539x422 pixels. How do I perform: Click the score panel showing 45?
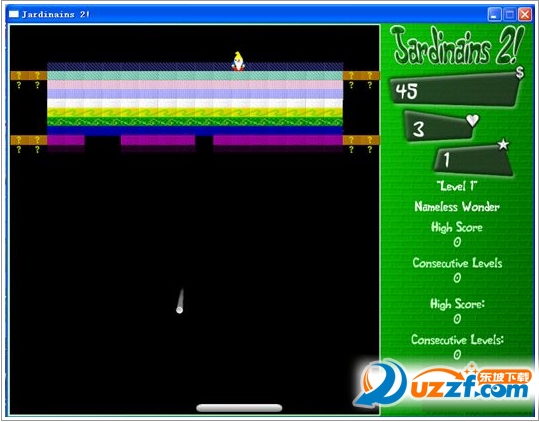click(454, 90)
